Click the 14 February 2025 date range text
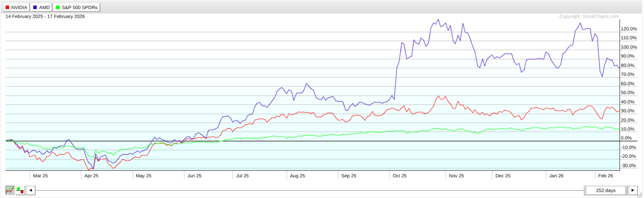The height and width of the screenshot is (198, 644). (45, 16)
